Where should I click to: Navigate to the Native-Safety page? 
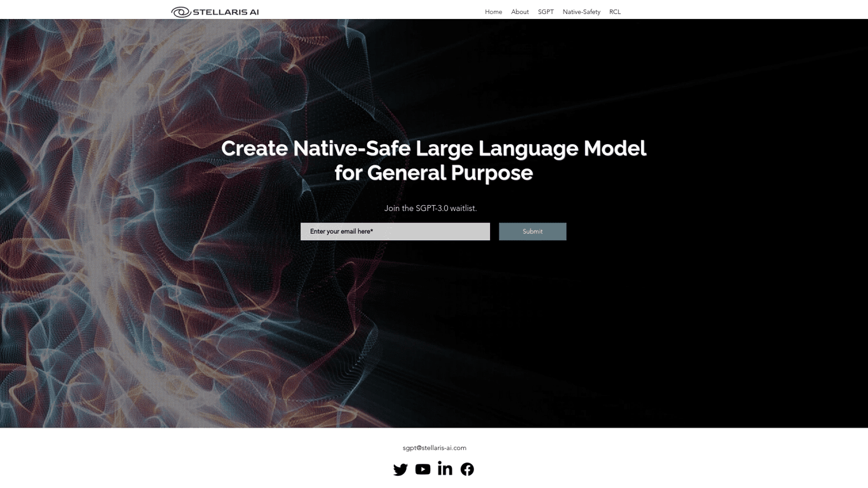(x=581, y=12)
